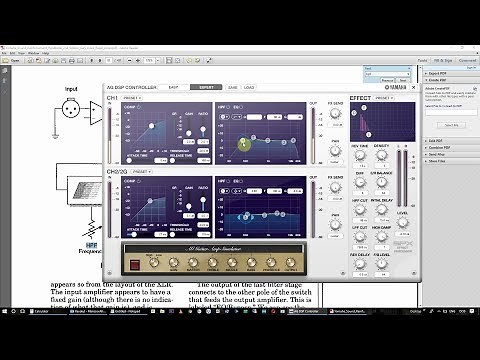Expand the Export PDF section
The width and height of the screenshot is (480, 360).
click(437, 73)
